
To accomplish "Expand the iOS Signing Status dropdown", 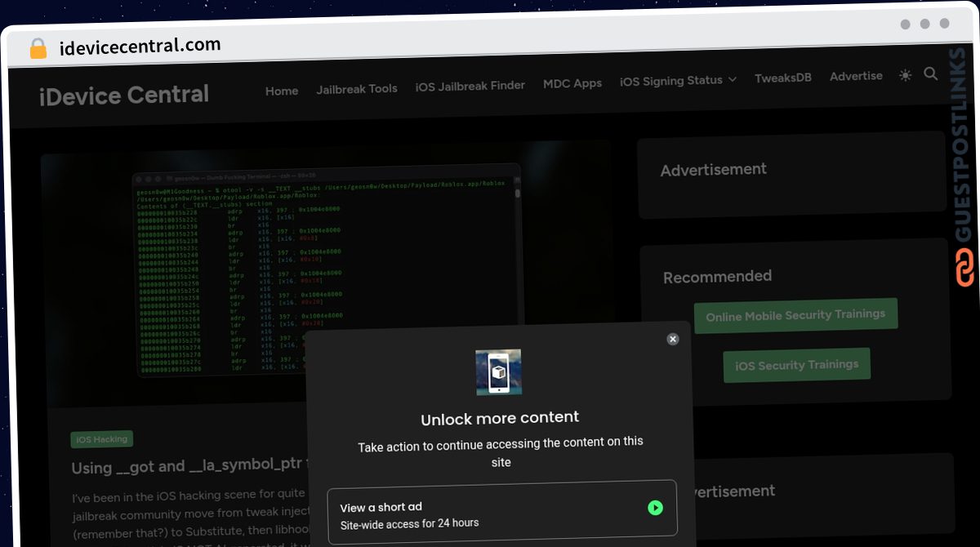I will pyautogui.click(x=678, y=81).
